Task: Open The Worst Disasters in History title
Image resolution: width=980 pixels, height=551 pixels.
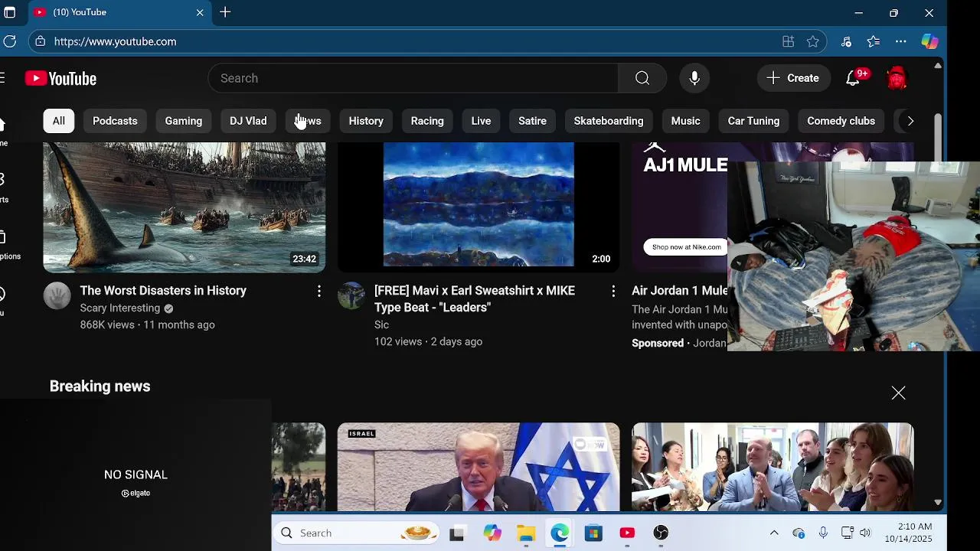Action: pos(163,291)
